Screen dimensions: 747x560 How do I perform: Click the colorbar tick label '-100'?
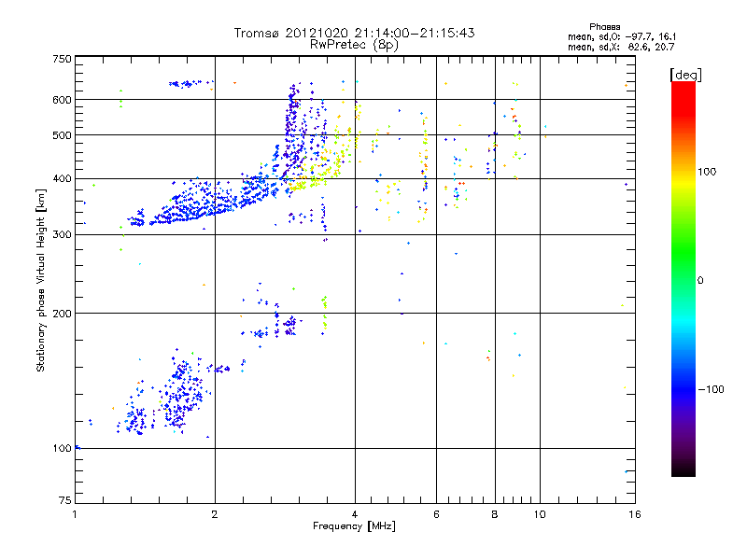pos(712,389)
